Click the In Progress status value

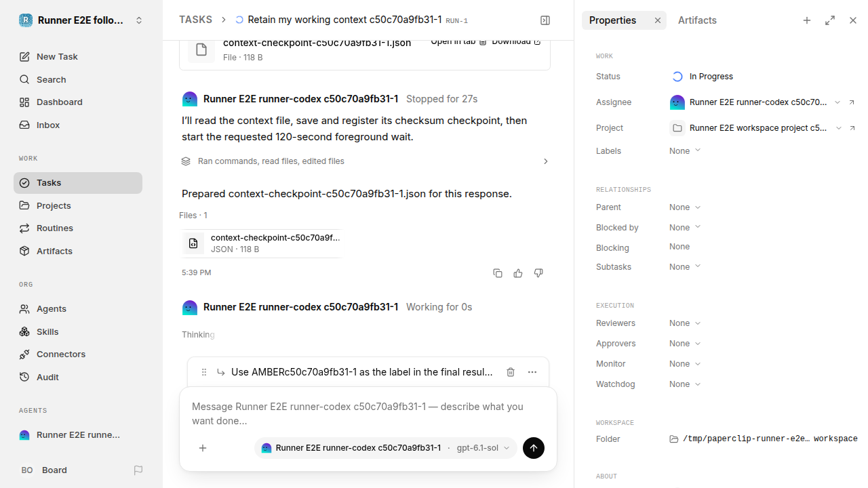pyautogui.click(x=702, y=77)
